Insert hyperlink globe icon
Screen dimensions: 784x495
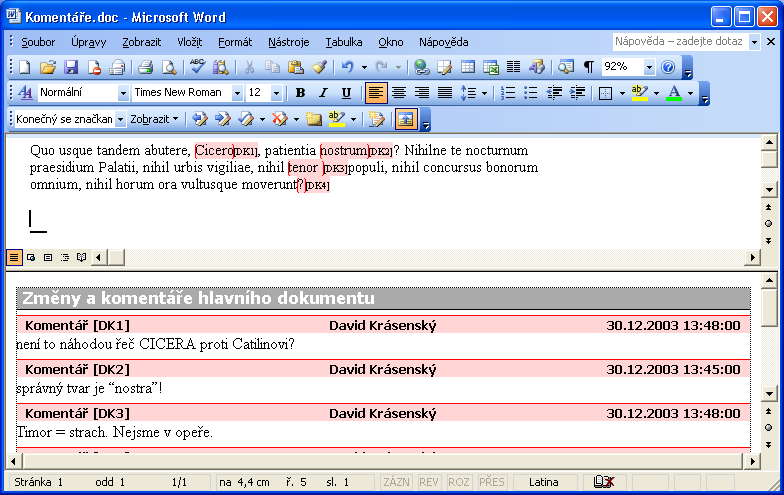(422, 67)
